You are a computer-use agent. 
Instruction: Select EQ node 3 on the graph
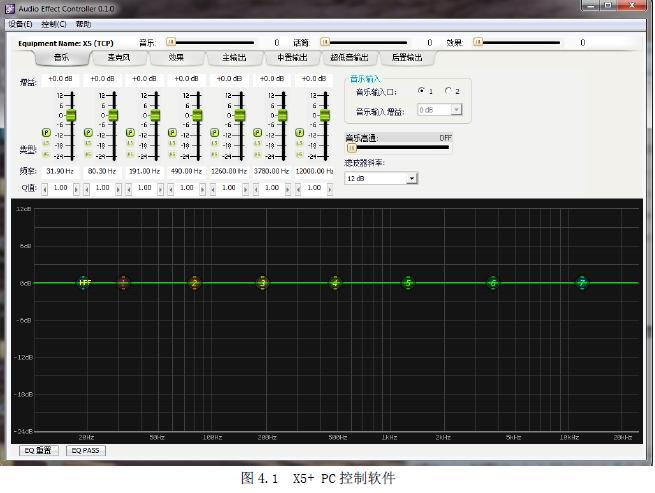pyautogui.click(x=263, y=283)
